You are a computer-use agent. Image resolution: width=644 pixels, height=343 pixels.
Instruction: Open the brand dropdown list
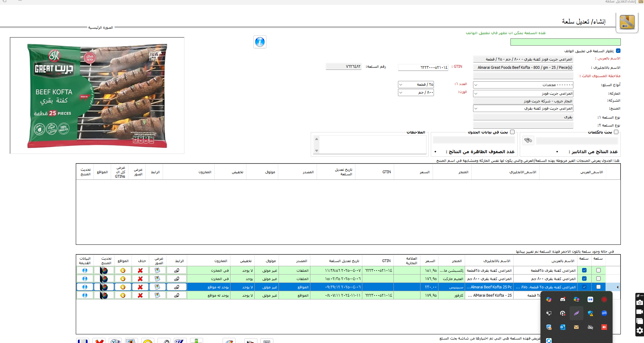tap(476, 93)
